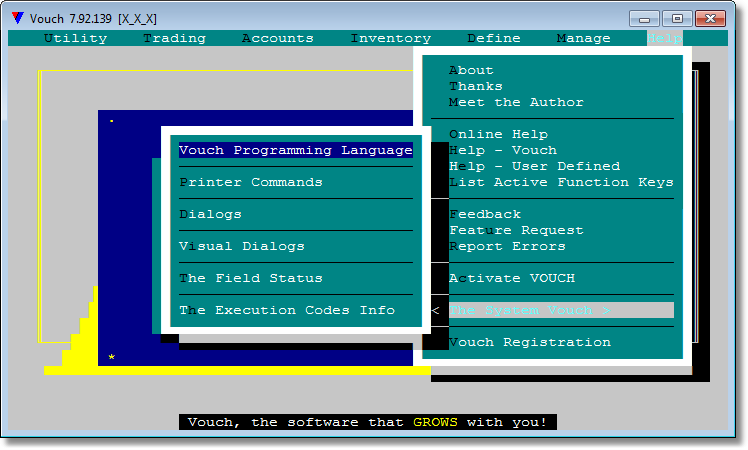Open the Feedback option

485,214
